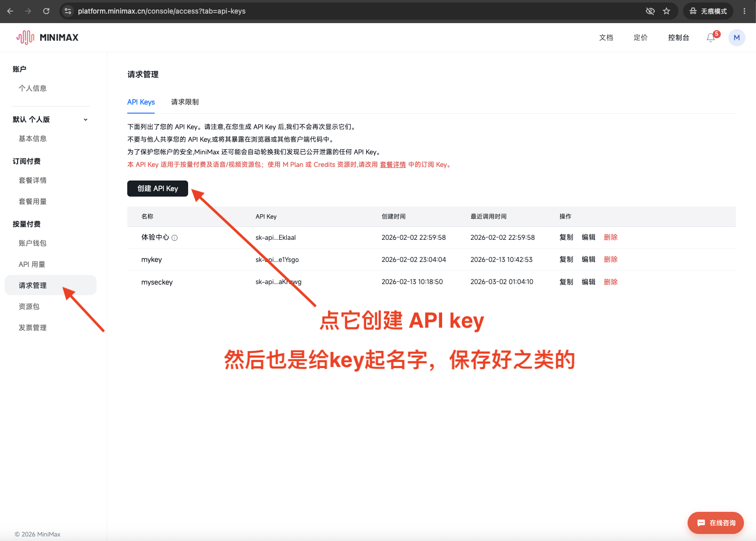Open 个人信息 in sidebar
756x541 pixels.
coord(33,88)
